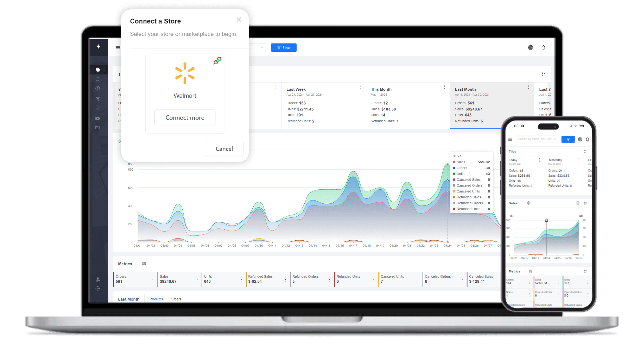644x344 pixels.
Task: Click the green Units legend dot in the chart tooltip
Action: point(454,174)
